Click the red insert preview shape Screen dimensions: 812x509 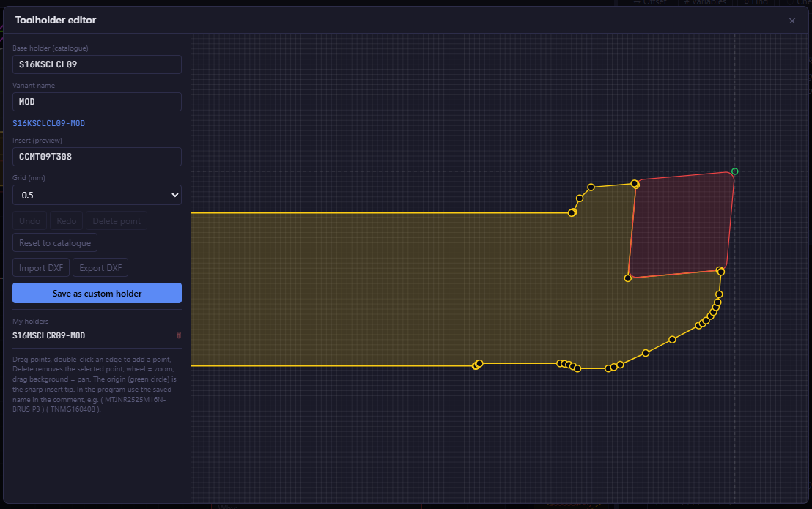pyautogui.click(x=681, y=225)
